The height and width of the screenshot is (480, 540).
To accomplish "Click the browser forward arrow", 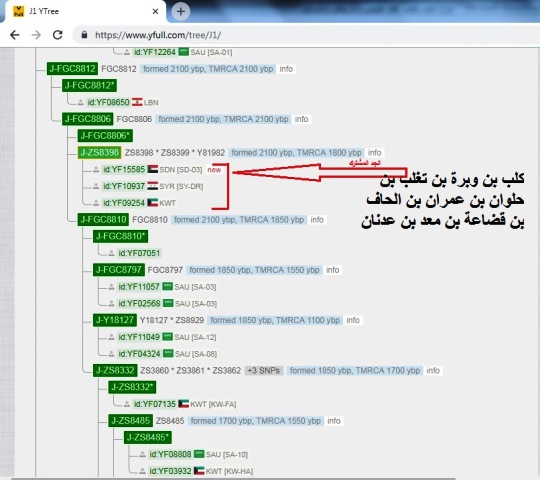I will click(36, 35).
